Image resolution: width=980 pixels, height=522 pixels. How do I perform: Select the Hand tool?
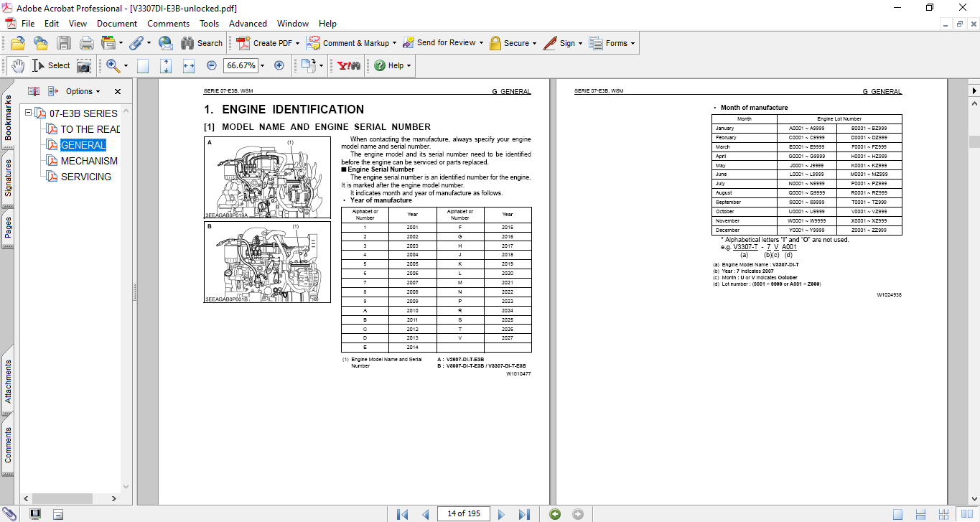[x=17, y=65]
